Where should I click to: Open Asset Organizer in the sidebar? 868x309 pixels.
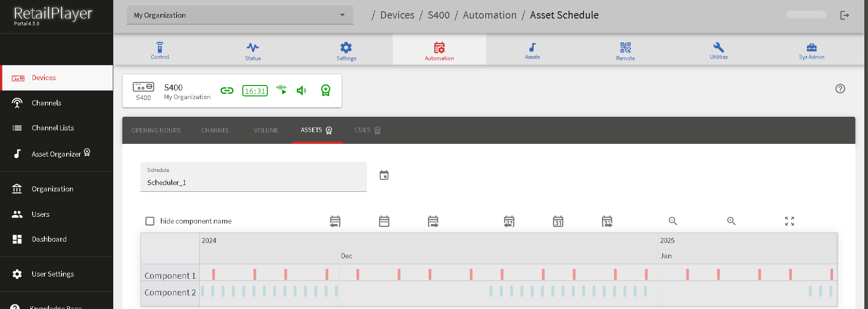(56, 154)
